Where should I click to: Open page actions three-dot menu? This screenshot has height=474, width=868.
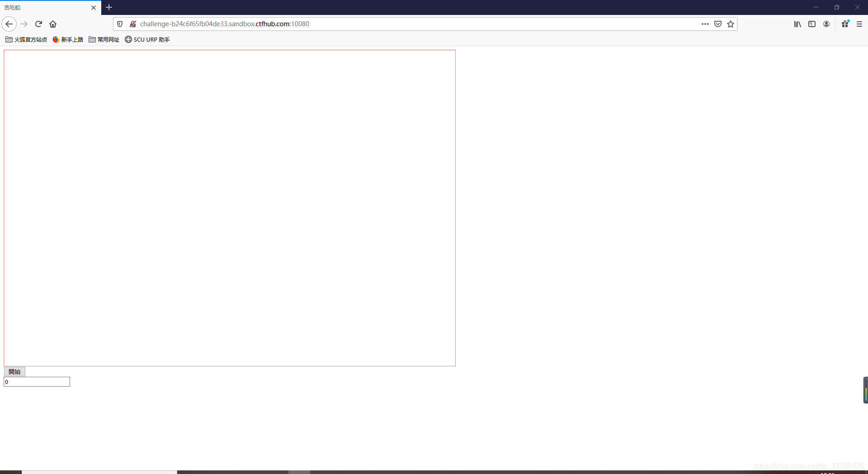[x=705, y=24]
